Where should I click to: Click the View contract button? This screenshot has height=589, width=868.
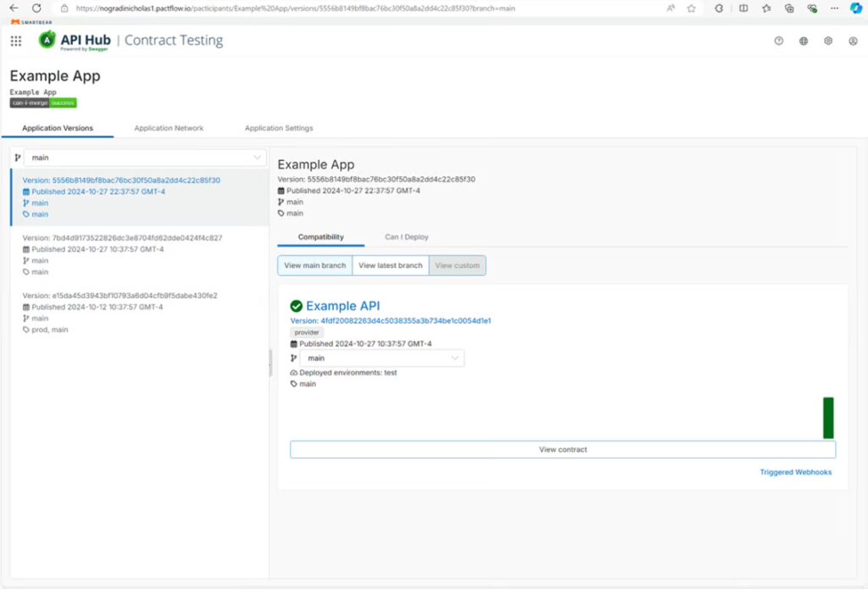tap(562, 449)
